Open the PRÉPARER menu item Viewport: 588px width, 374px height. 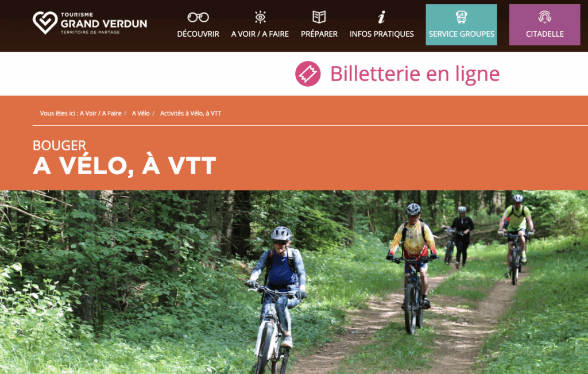319,34
